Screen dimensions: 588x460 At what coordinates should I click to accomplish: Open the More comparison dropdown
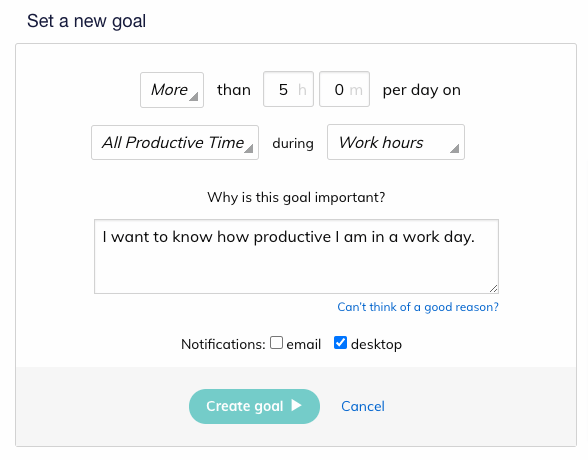coord(172,90)
